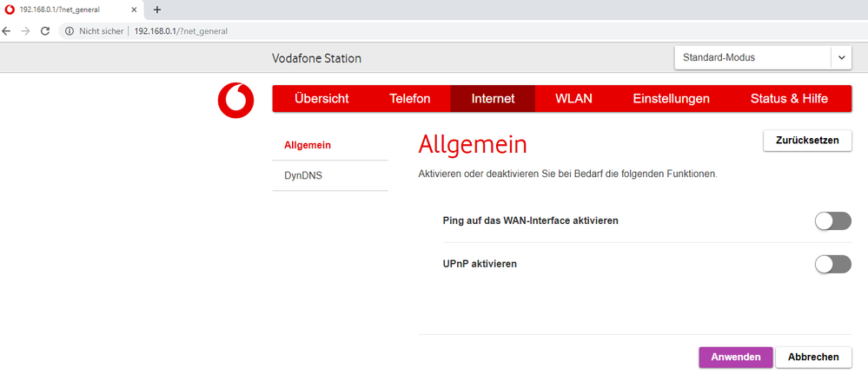Reload the page with refresh icon
Screen dimensions: 868x381
click(x=45, y=31)
